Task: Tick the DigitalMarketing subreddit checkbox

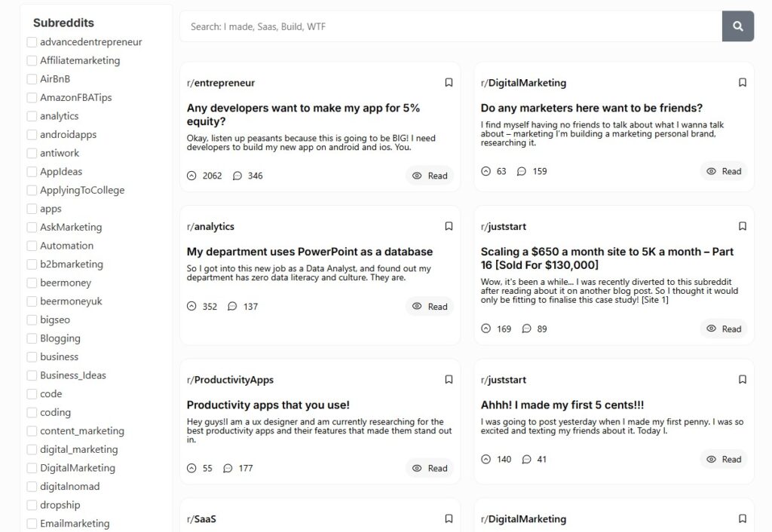Action: click(32, 468)
